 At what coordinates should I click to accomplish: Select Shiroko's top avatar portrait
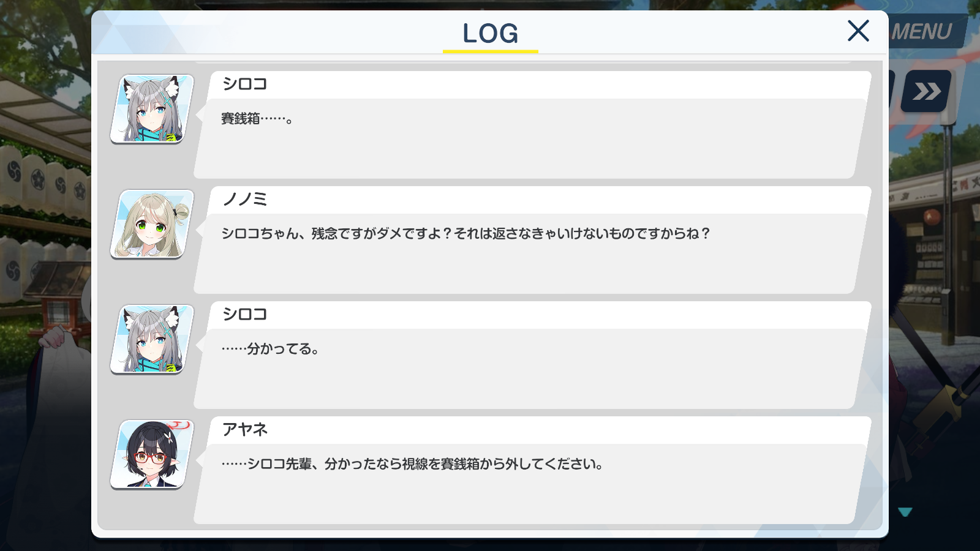click(x=152, y=109)
